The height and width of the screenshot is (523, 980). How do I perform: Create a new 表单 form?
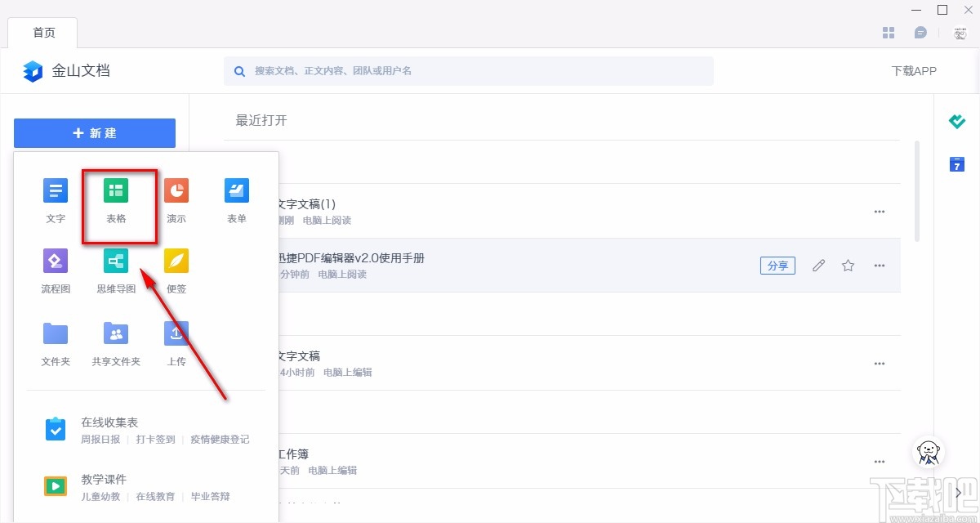click(236, 200)
